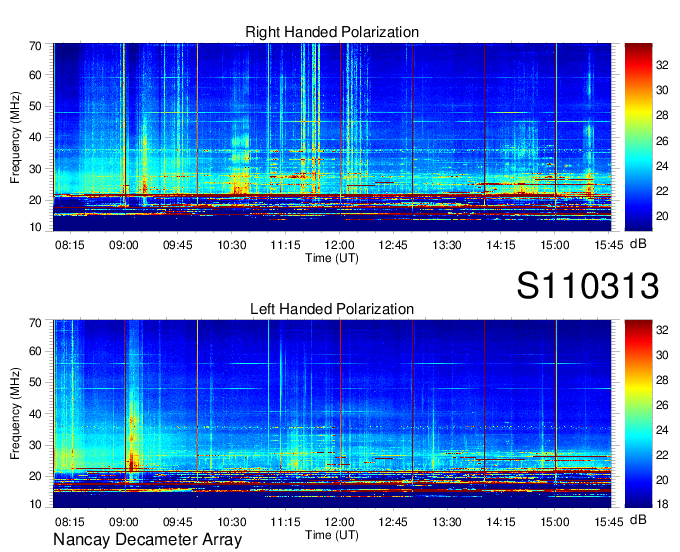Click the Frequency (MHz) label of the top plot
This screenshot has height=552, width=680.
(15, 137)
